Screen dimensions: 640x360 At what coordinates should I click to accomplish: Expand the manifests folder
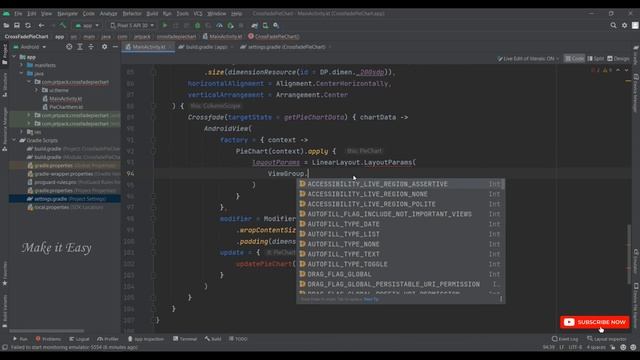click(22, 65)
